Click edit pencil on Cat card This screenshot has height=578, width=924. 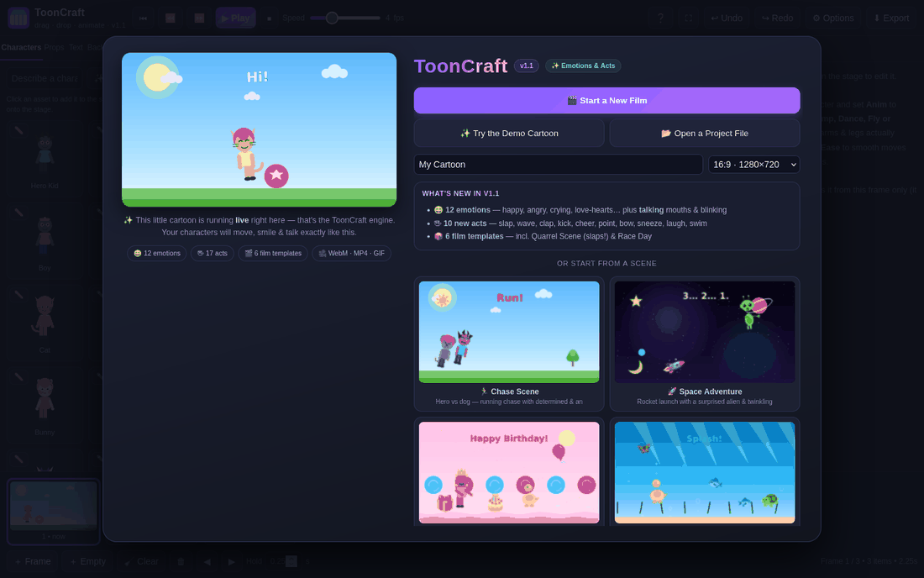[x=18, y=295]
